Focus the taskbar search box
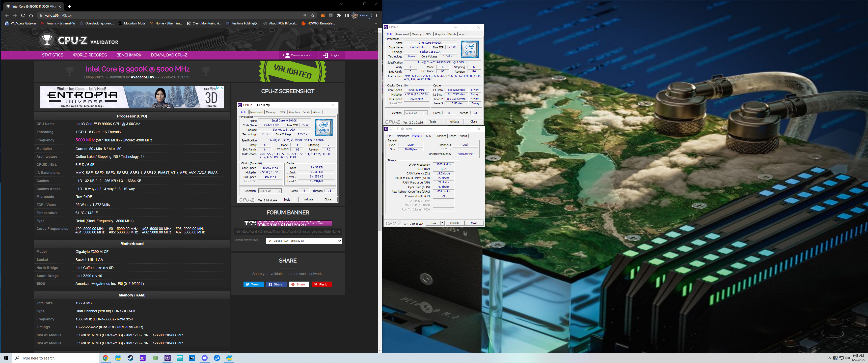The width and height of the screenshot is (868, 363). pos(56,358)
